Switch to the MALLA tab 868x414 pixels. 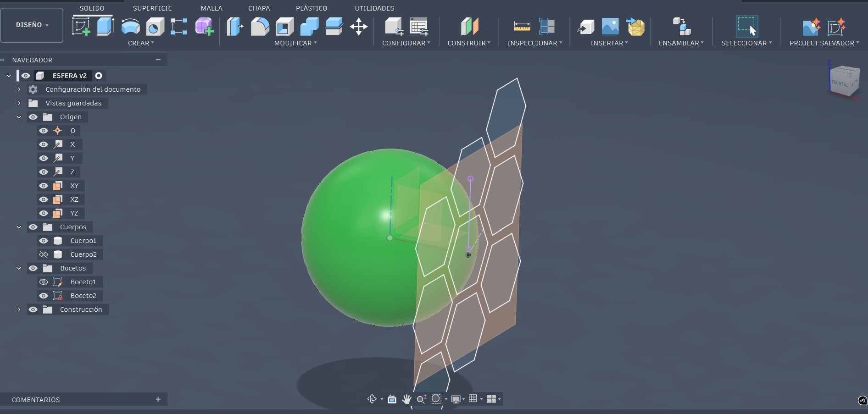tap(211, 8)
